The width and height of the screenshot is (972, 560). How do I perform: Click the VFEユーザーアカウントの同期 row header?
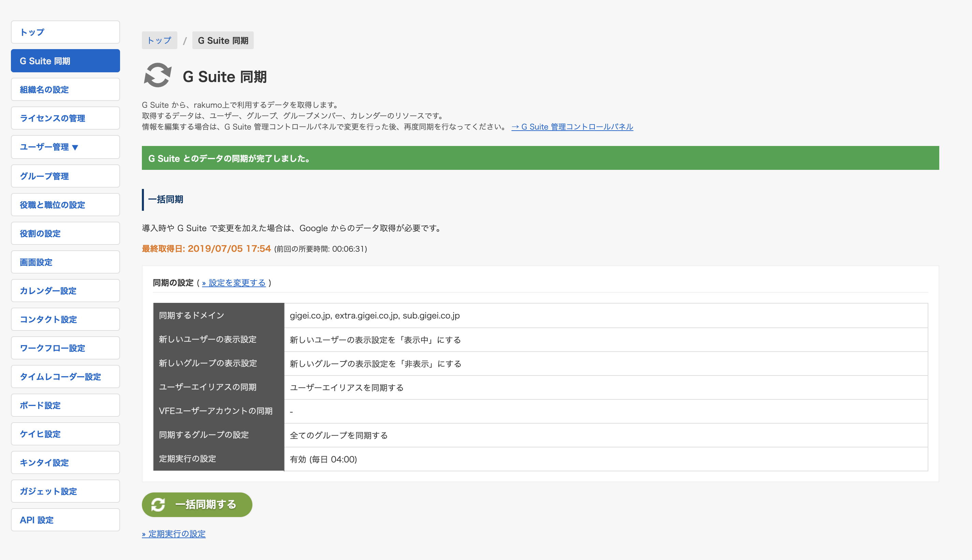point(219,411)
